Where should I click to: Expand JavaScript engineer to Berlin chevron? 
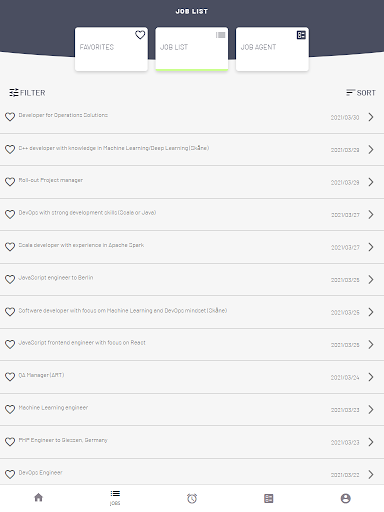(371, 279)
